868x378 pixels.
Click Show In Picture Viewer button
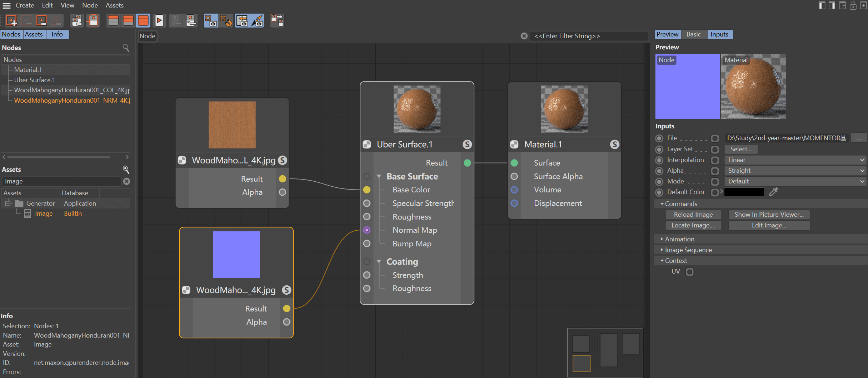769,215
